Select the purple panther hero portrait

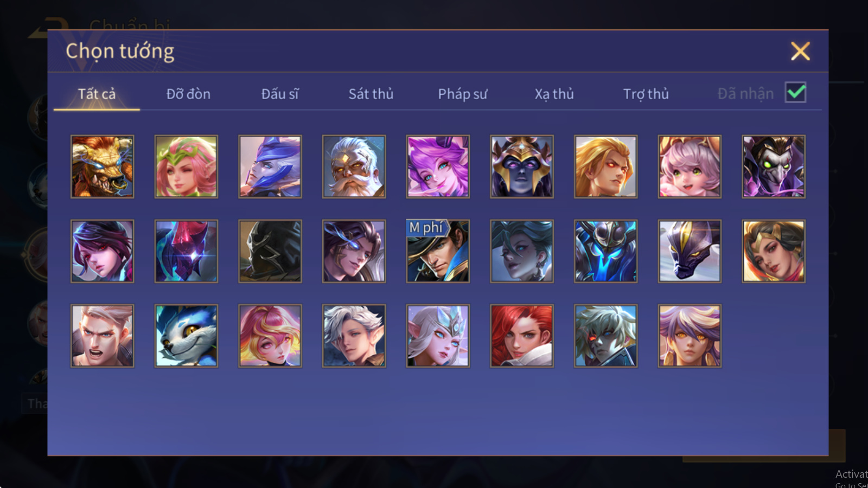[690, 251]
